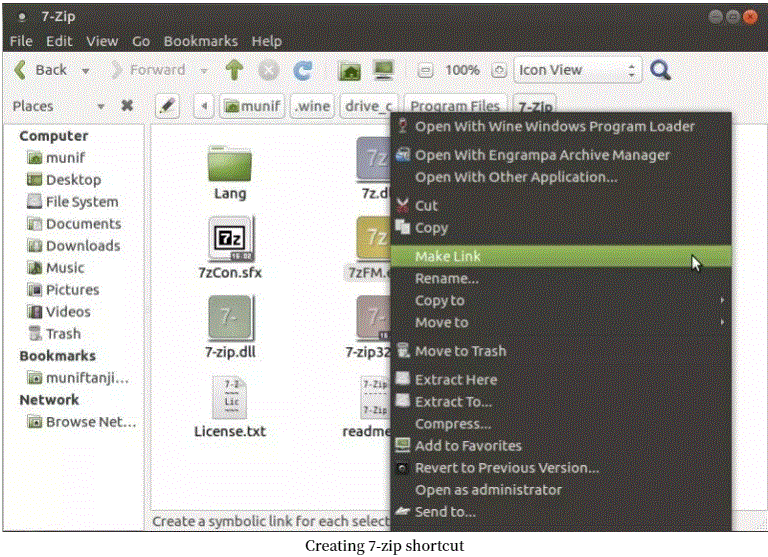Select Copy in the context menu
The image size is (768, 557).
pyautogui.click(x=561, y=228)
